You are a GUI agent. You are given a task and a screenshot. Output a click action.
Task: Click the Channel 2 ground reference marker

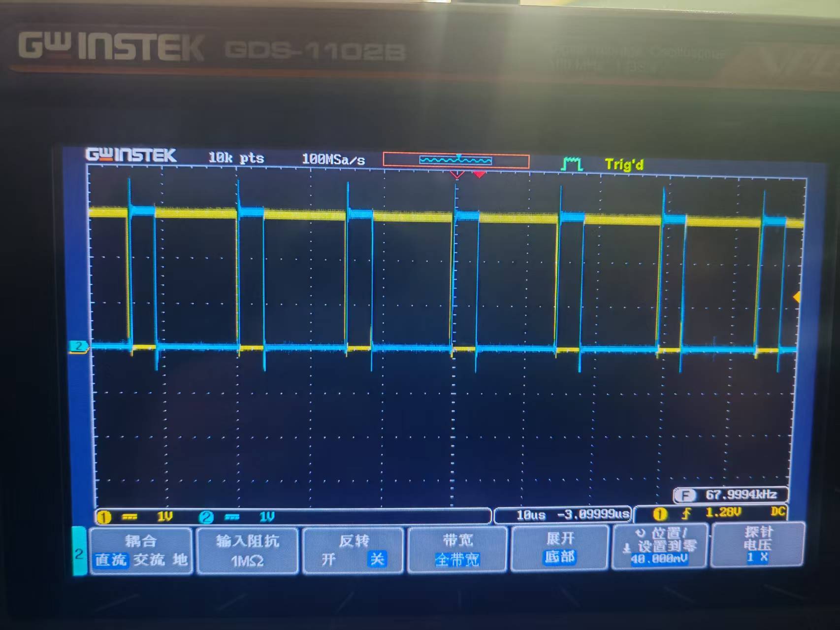click(x=80, y=346)
